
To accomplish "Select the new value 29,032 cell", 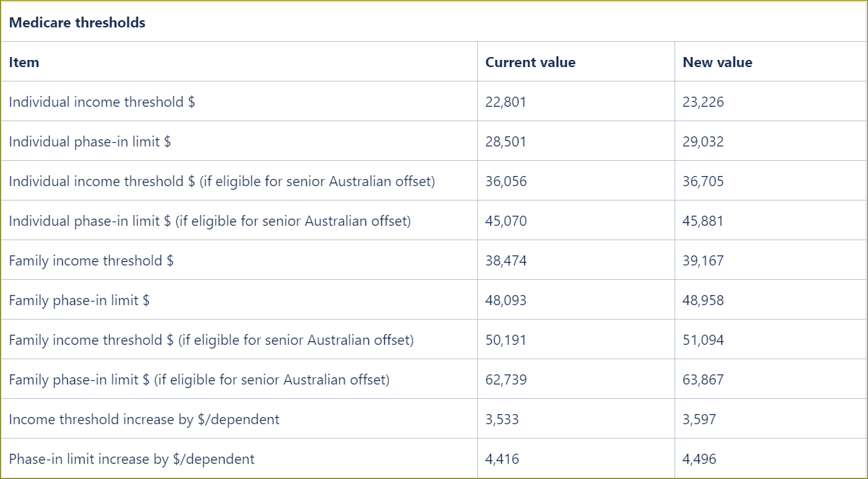I will (x=703, y=141).
